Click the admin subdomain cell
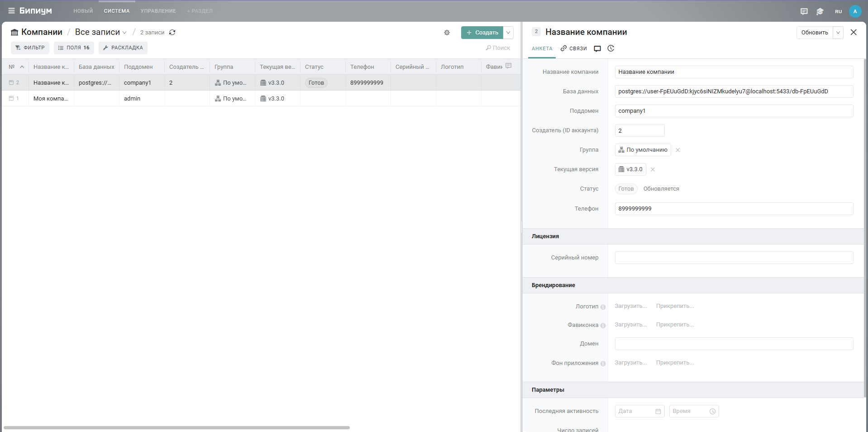868x432 pixels. coord(142,98)
